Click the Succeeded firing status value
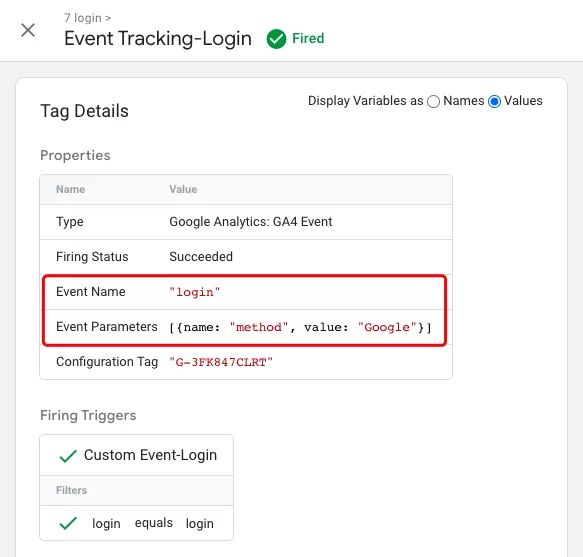 coord(201,257)
